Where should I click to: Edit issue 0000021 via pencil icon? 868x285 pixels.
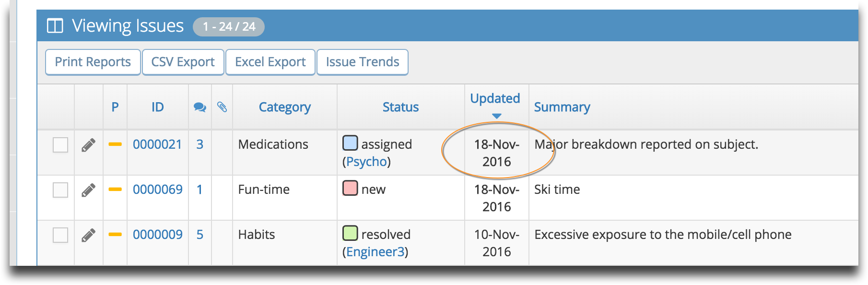(x=88, y=145)
